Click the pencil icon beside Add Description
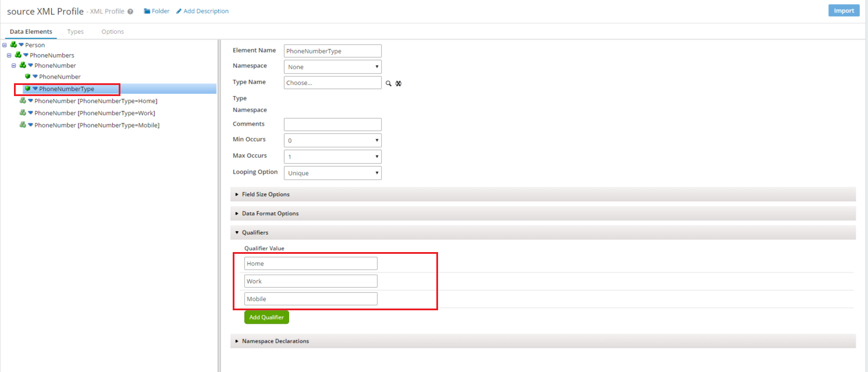The height and width of the screenshot is (372, 868). [x=180, y=10]
